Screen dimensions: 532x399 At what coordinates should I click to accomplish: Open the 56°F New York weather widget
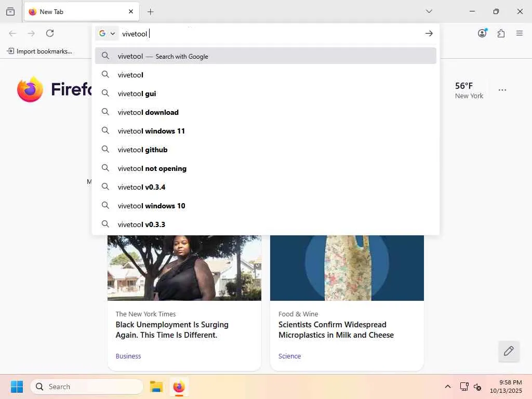click(469, 90)
